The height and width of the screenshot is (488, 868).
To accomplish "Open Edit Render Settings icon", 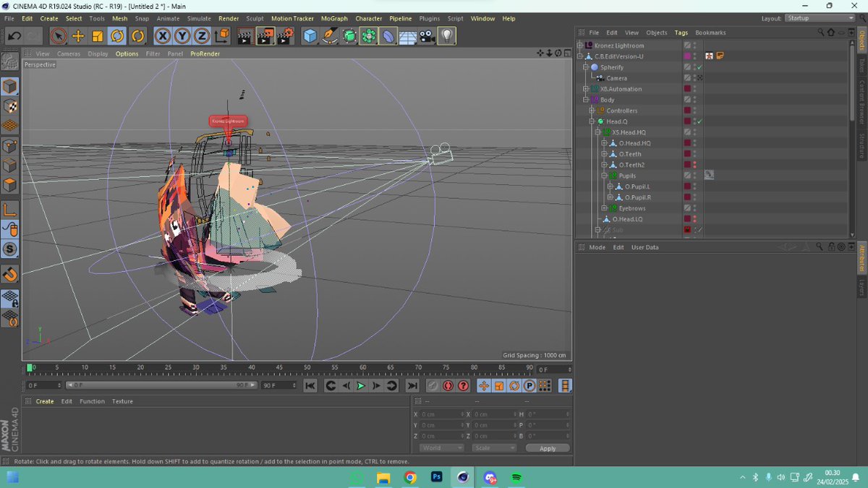I will pyautogui.click(x=286, y=35).
